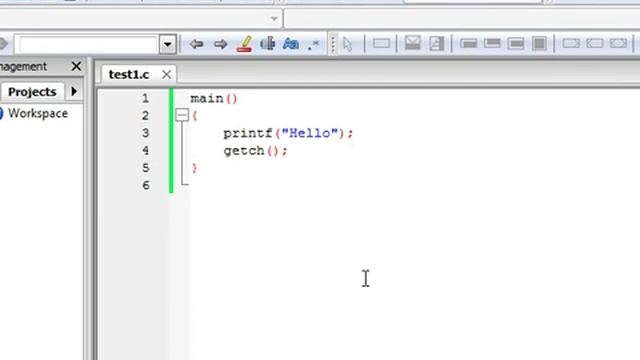Toggle regular expression search option

pyautogui.click(x=313, y=44)
